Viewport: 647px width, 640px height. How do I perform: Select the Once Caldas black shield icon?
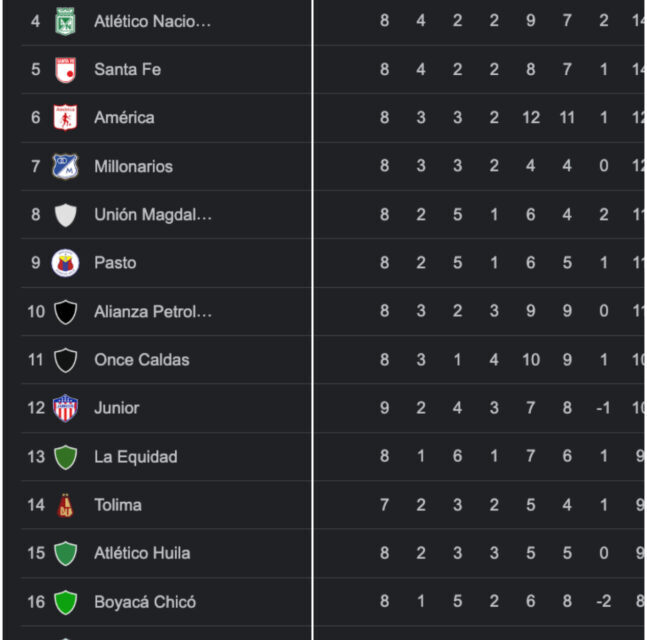coord(65,360)
